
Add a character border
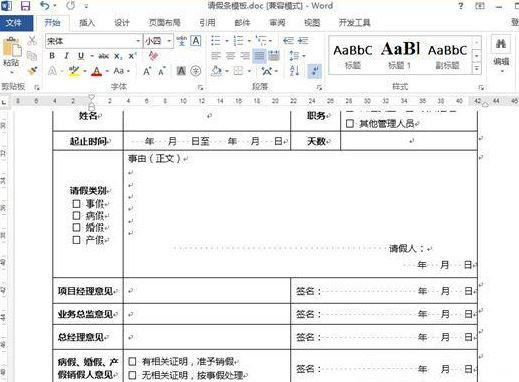pyautogui.click(x=196, y=41)
